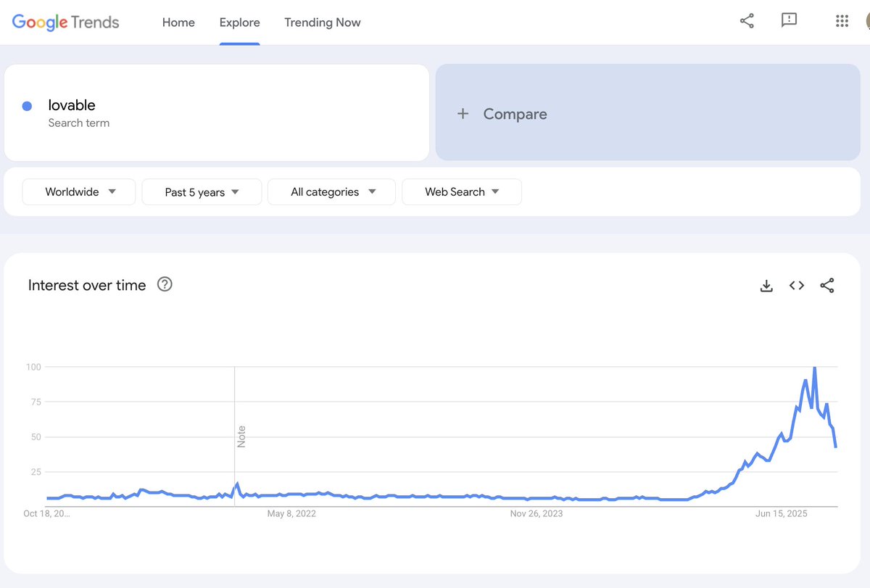The width and height of the screenshot is (870, 588).
Task: Click the blue dot beside lovable
Action: coord(27,106)
